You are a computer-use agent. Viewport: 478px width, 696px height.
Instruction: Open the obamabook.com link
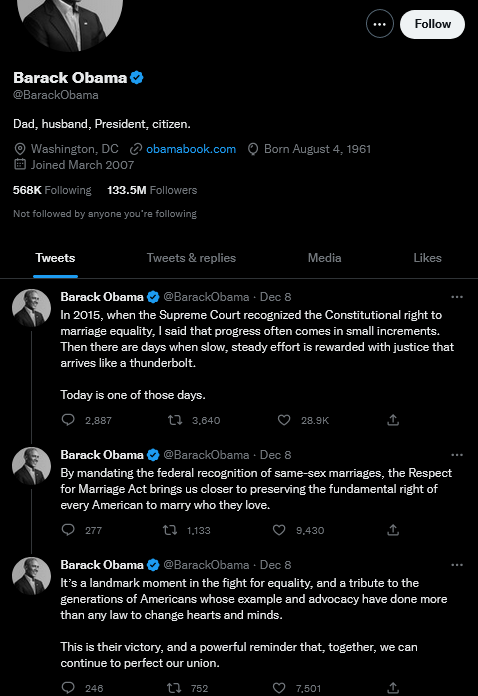pyautogui.click(x=191, y=149)
